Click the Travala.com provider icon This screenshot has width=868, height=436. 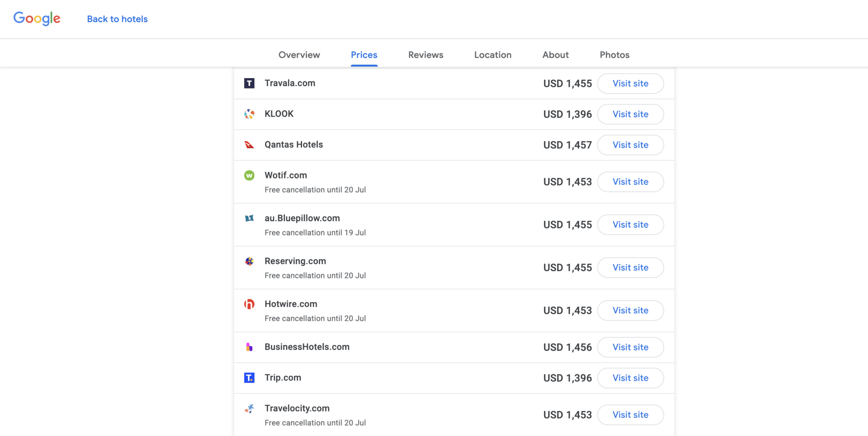[249, 83]
